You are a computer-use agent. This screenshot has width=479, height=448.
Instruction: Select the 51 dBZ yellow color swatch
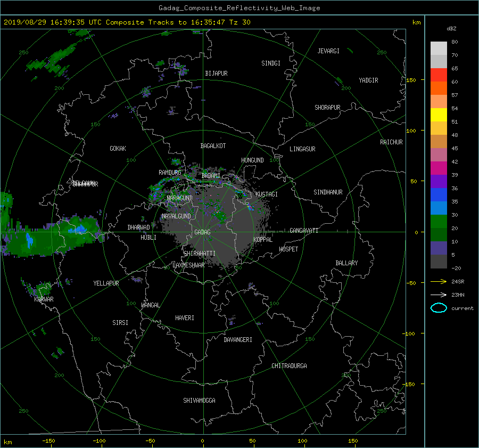[439, 115]
